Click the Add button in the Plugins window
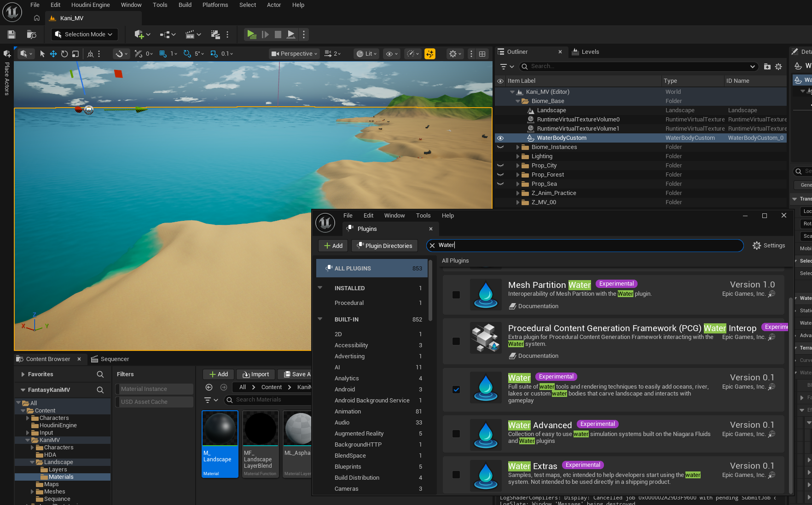The width and height of the screenshot is (812, 505). tap(333, 246)
